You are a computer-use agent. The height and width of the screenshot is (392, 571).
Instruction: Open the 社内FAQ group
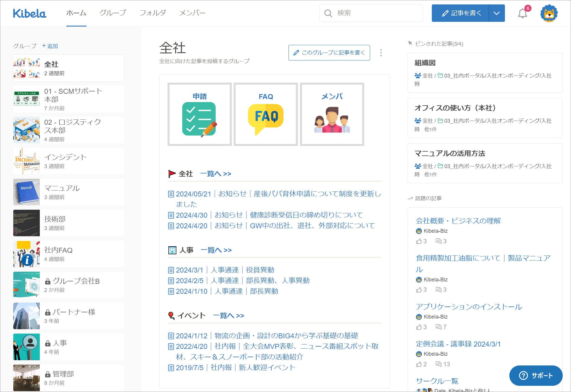(68, 254)
